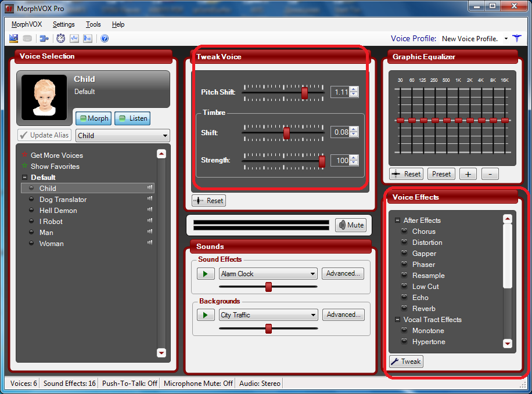Open the Voice Profile dropdown
Screen dimensions: 532x394
[506, 39]
